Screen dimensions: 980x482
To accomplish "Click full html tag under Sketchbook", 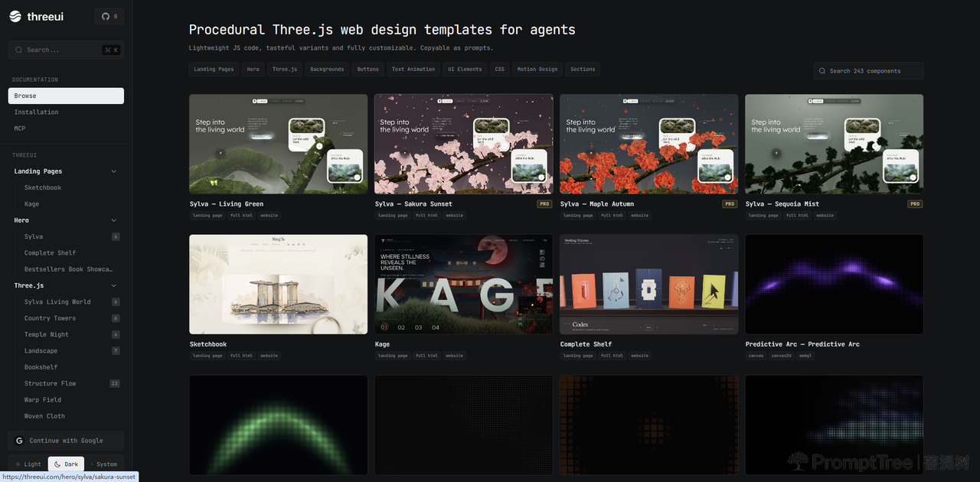I will (241, 356).
